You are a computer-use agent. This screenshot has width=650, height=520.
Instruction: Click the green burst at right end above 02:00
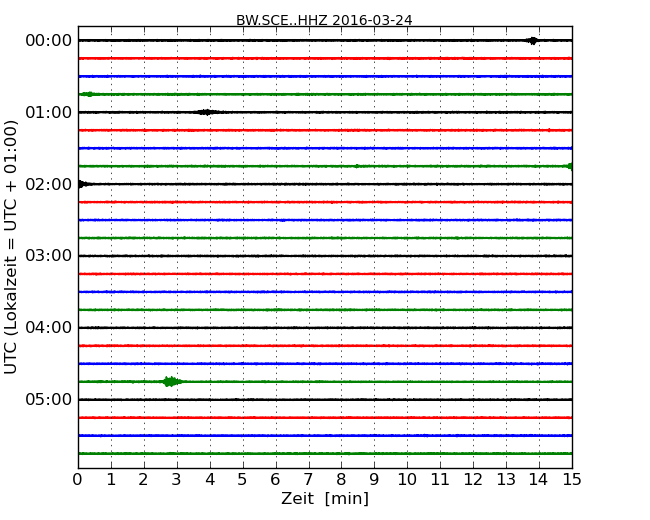pos(568,166)
